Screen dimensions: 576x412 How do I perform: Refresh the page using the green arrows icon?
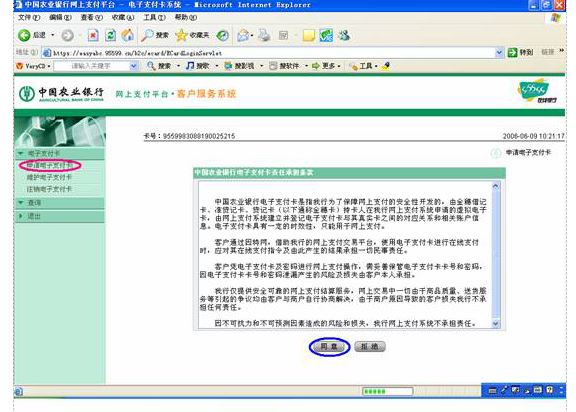pyautogui.click(x=110, y=35)
